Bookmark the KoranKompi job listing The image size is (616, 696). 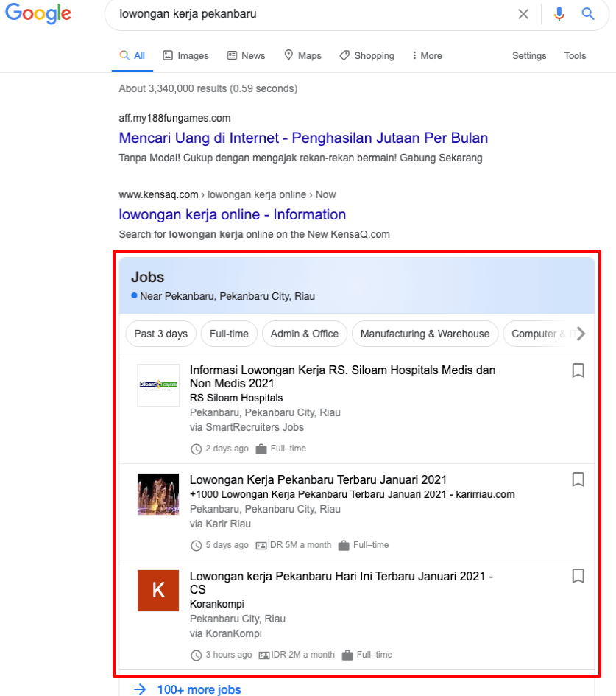tap(578, 576)
